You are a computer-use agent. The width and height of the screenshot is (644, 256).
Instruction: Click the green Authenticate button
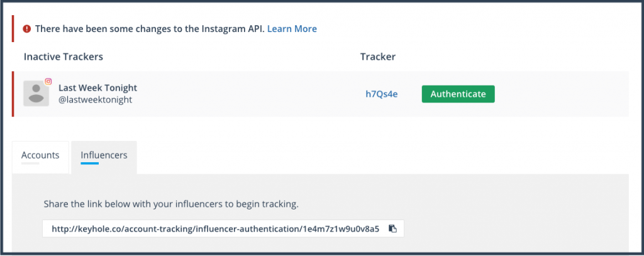458,94
